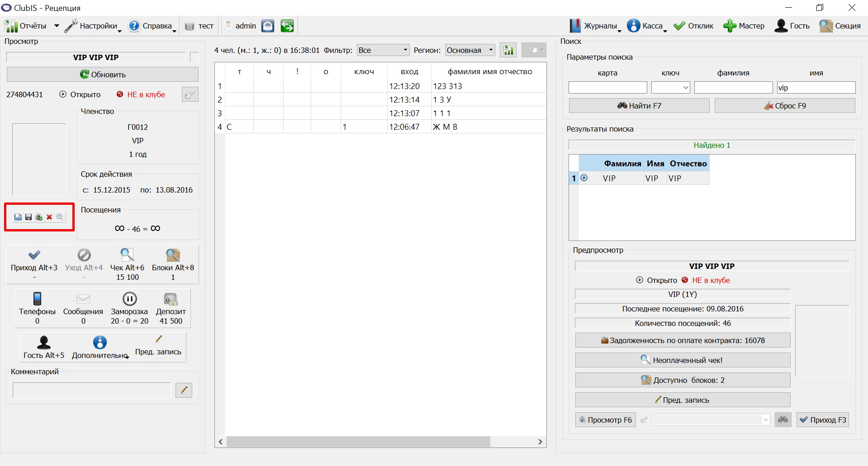
Task: Click Сброс F9 reset button
Action: pyautogui.click(x=785, y=106)
